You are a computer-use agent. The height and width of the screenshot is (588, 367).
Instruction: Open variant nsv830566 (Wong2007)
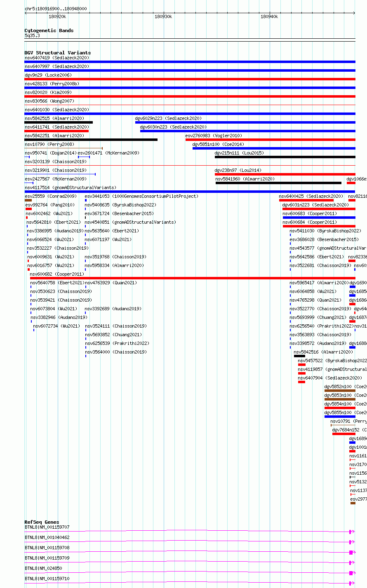pyautogui.click(x=190, y=105)
